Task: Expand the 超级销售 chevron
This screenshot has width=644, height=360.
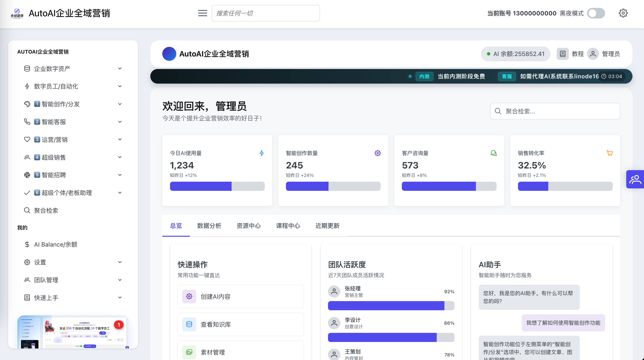Action: coord(120,157)
